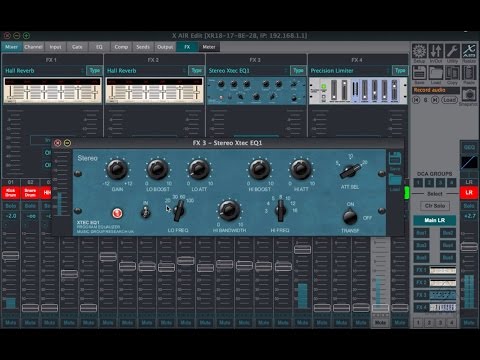Open the FX 4 Precision Limiter thumbnail
Viewport: 480px width, 360px height.
click(358, 91)
